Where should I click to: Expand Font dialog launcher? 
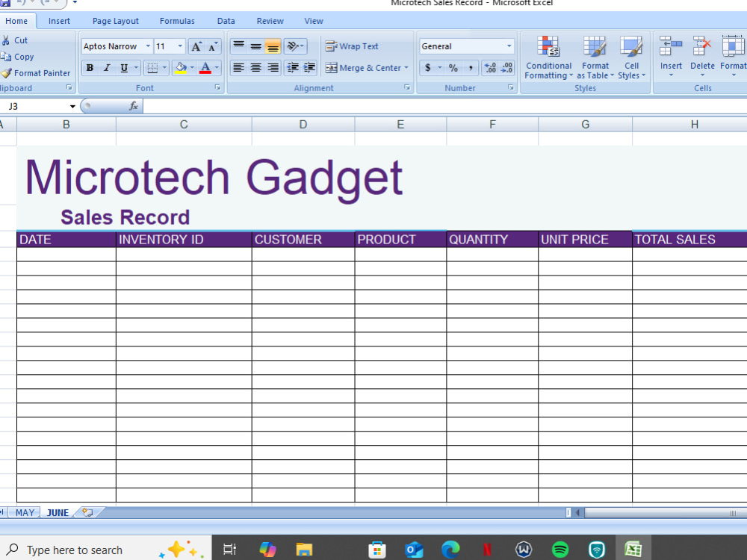pos(217,87)
